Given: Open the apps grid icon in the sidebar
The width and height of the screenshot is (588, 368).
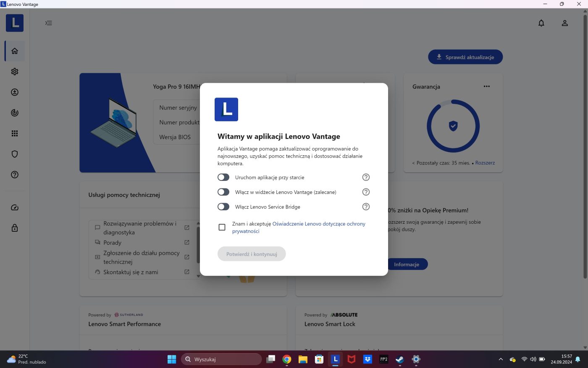Looking at the screenshot, I should (x=15, y=133).
